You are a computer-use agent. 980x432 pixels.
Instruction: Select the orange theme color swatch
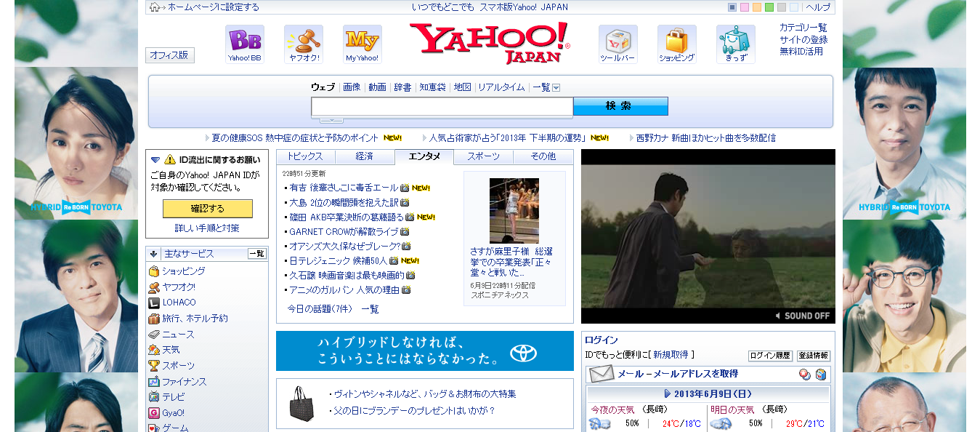(x=757, y=7)
